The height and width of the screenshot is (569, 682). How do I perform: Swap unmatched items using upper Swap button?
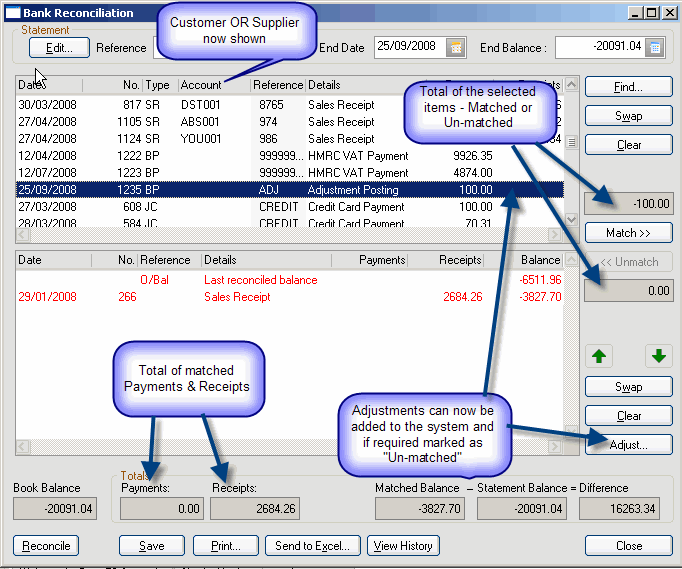click(629, 116)
